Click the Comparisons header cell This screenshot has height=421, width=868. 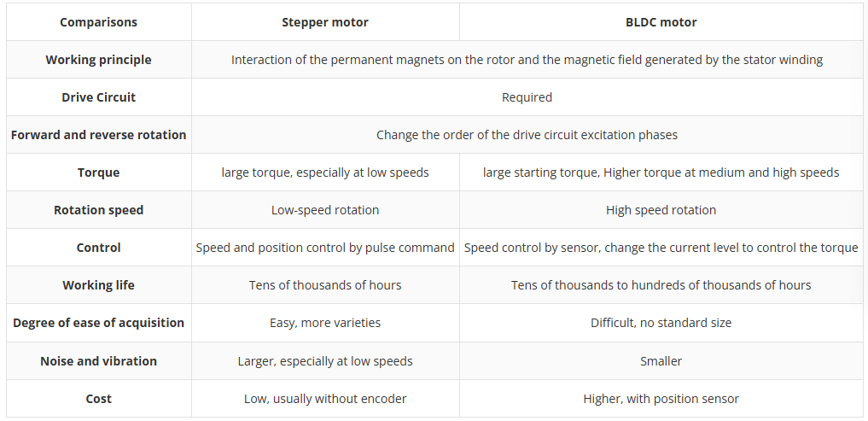(x=98, y=22)
